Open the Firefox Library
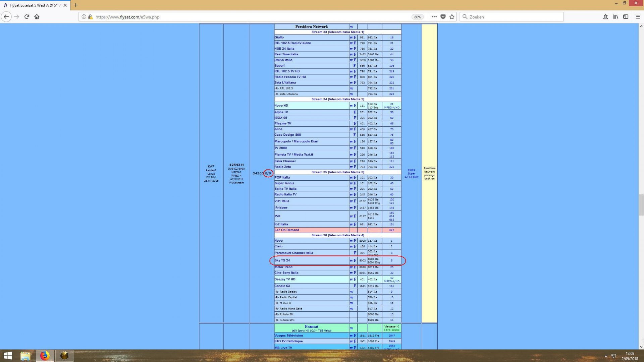 pyautogui.click(x=615, y=17)
